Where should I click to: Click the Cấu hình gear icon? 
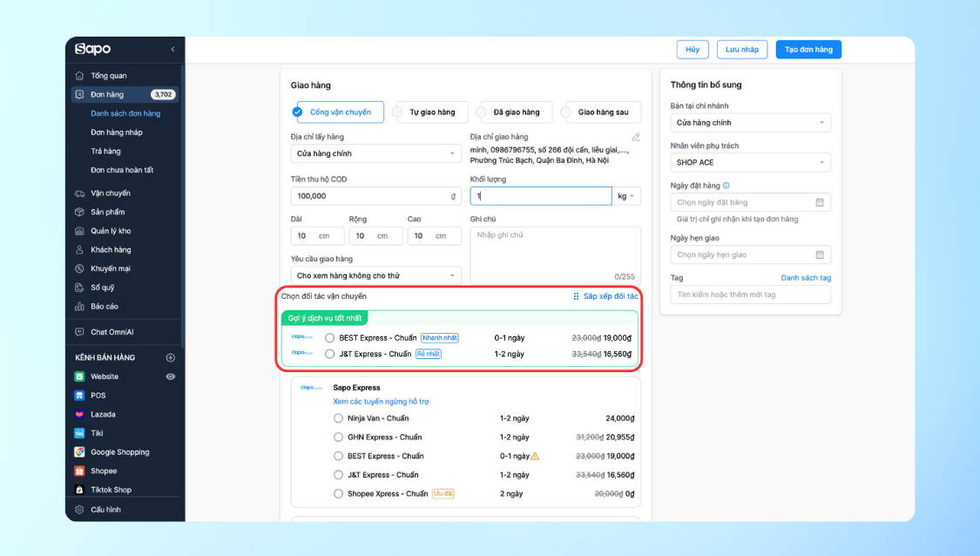click(x=79, y=510)
